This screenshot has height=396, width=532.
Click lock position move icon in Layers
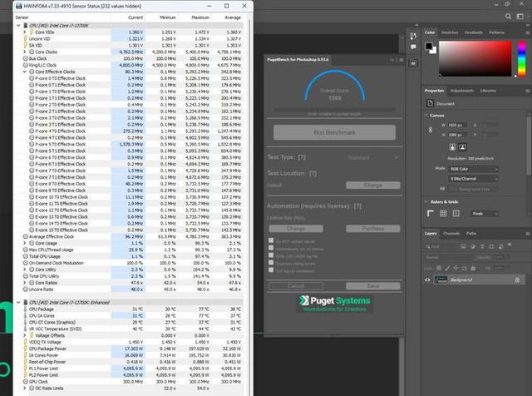[456, 269]
